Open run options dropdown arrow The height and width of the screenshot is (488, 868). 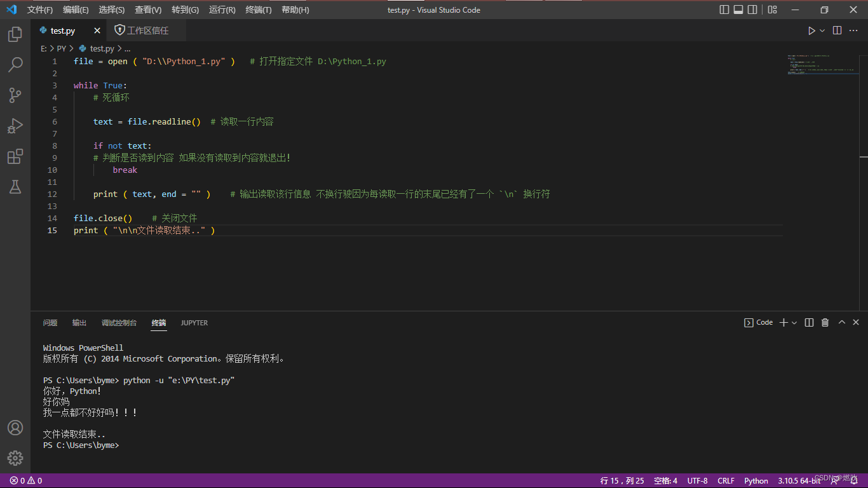click(x=822, y=30)
